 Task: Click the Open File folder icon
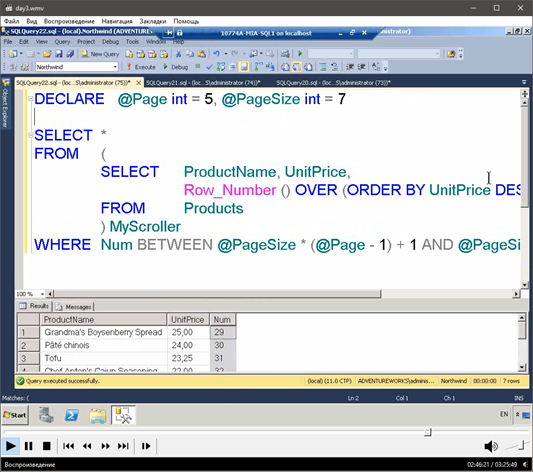click(47, 54)
